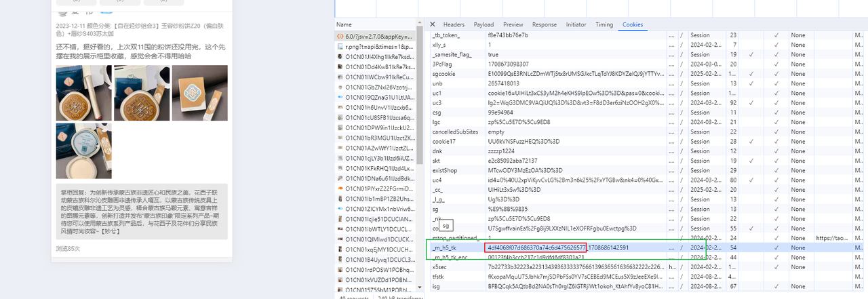Switch to the Headers tab
The height and width of the screenshot is (299, 868).
click(454, 24)
